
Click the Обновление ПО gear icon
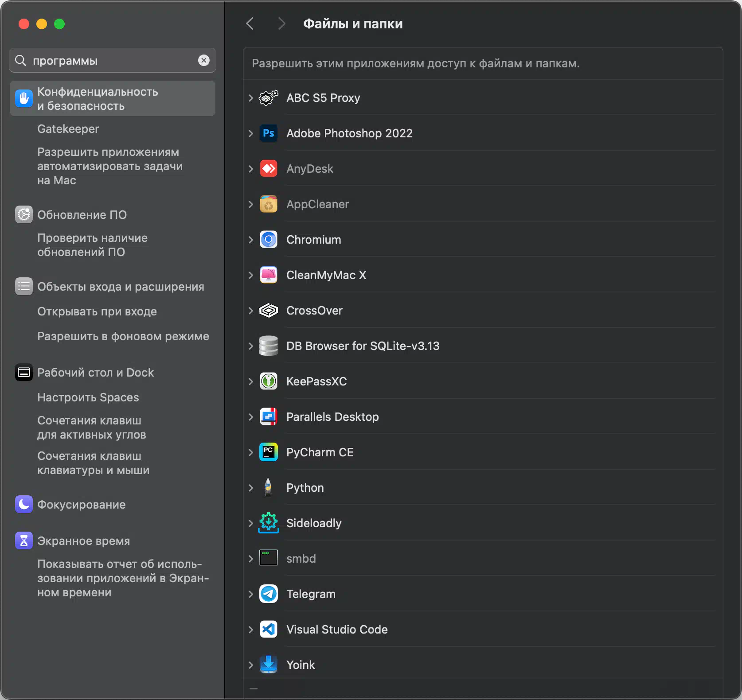24,214
